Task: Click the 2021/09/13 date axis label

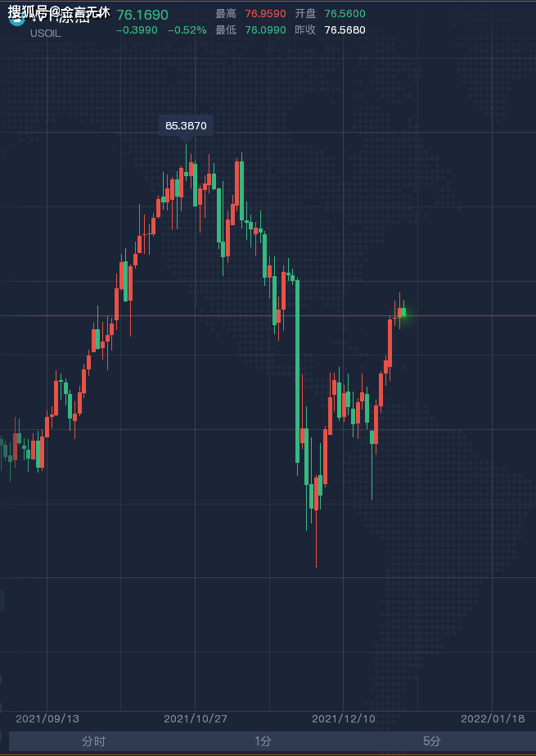Action: [47, 719]
